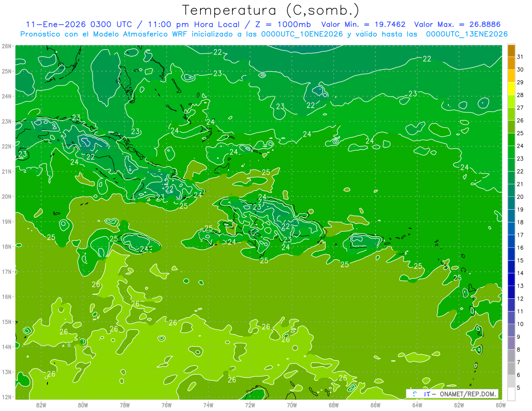Click the '66W' longitude axis label
Image resolution: width=532 pixels, height=411 pixels.
pyautogui.click(x=376, y=405)
